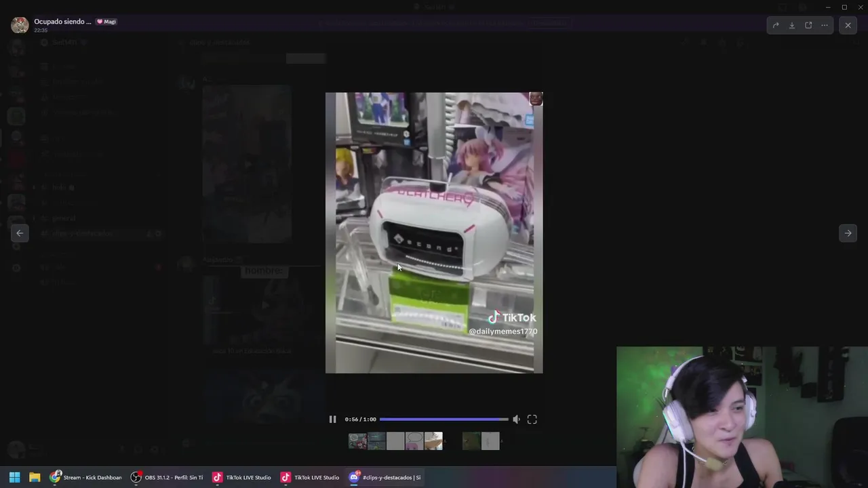
Task: Pause the playing video
Action: pyautogui.click(x=332, y=420)
